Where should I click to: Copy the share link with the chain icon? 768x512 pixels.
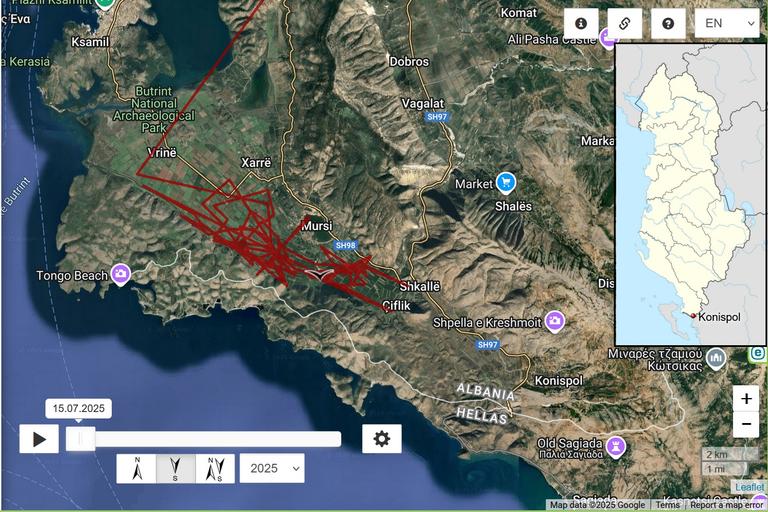(624, 23)
